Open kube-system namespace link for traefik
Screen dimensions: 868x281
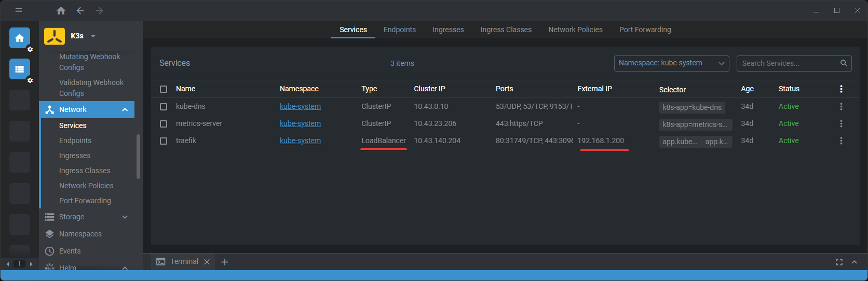pyautogui.click(x=300, y=140)
